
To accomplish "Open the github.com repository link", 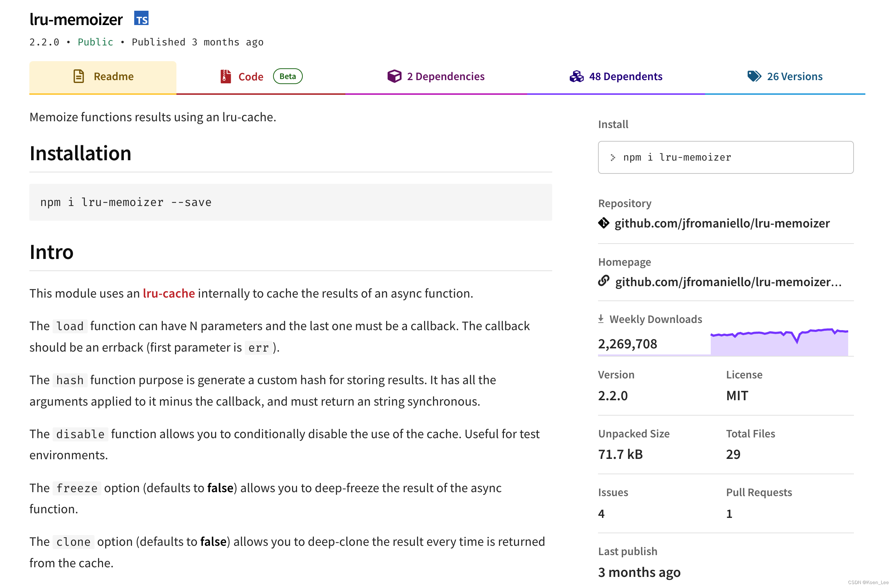I will (x=721, y=223).
